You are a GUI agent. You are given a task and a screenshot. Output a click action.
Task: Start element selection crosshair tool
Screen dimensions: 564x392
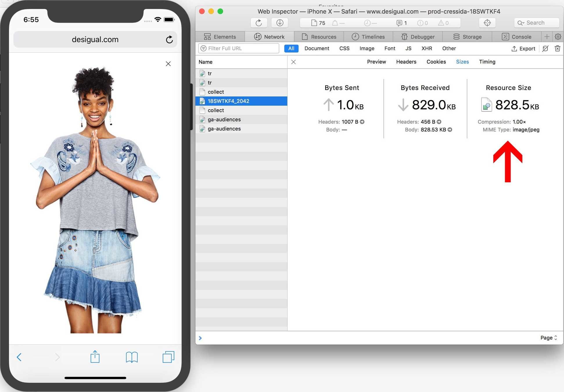pyautogui.click(x=487, y=23)
